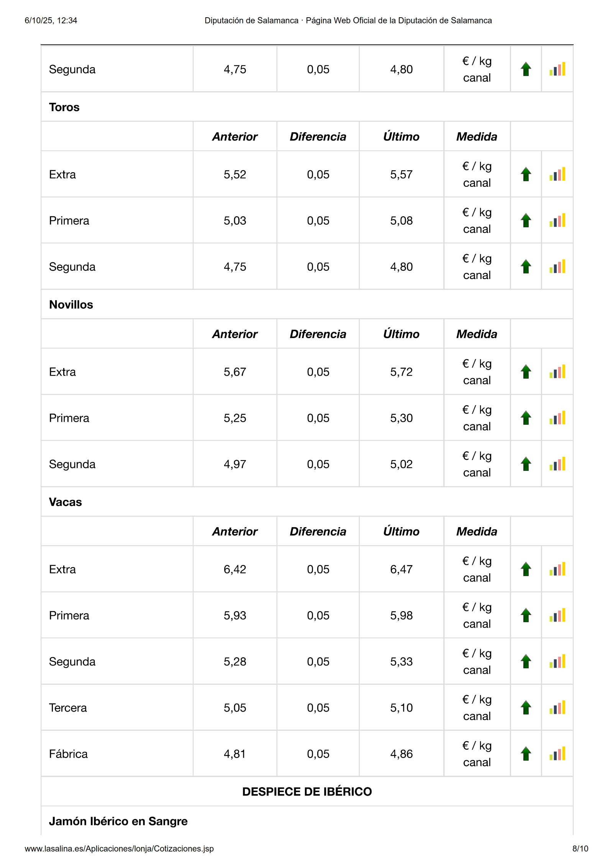Click the Novillos section heading
This screenshot has height=868, width=613.
pyautogui.click(x=71, y=305)
